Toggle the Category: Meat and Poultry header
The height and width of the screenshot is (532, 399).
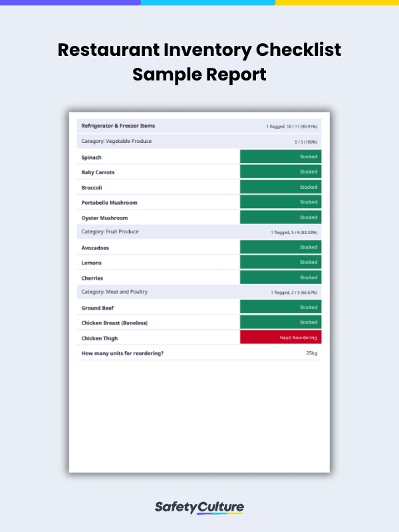(x=114, y=292)
